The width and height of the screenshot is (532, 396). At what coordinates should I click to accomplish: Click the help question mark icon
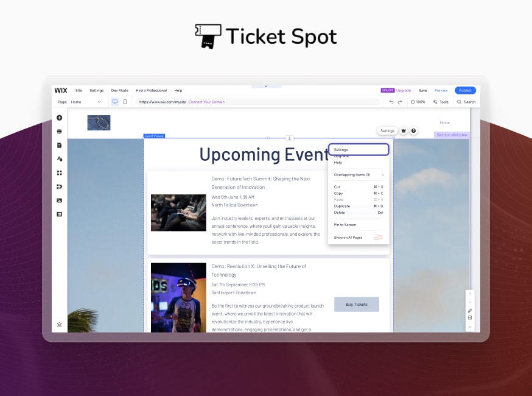tap(413, 131)
